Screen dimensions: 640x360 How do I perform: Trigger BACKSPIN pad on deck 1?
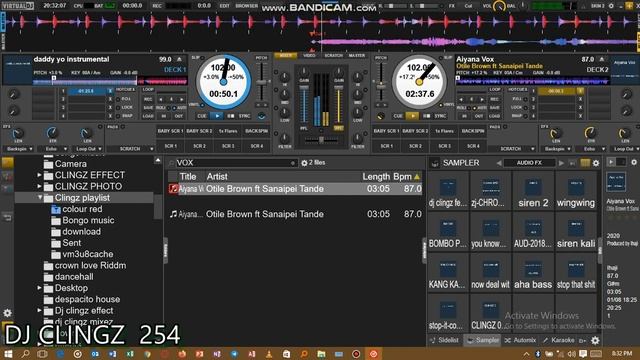point(257,131)
